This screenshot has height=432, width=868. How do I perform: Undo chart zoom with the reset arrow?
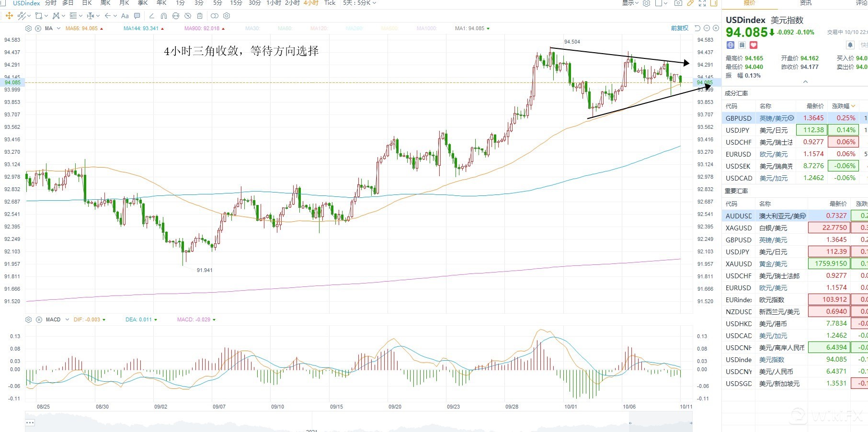coord(697,28)
